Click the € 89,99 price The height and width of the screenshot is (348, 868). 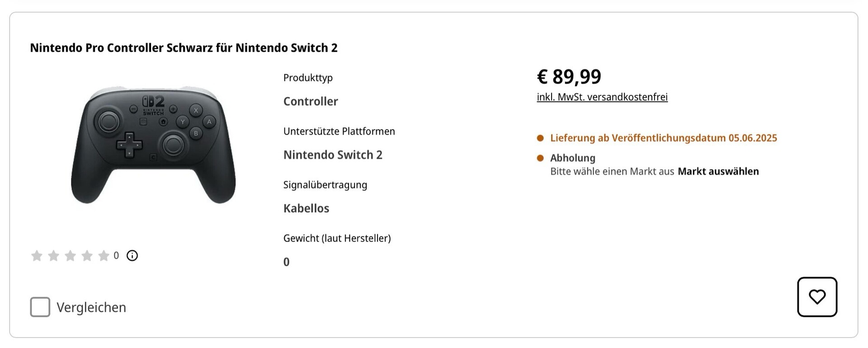pos(569,76)
